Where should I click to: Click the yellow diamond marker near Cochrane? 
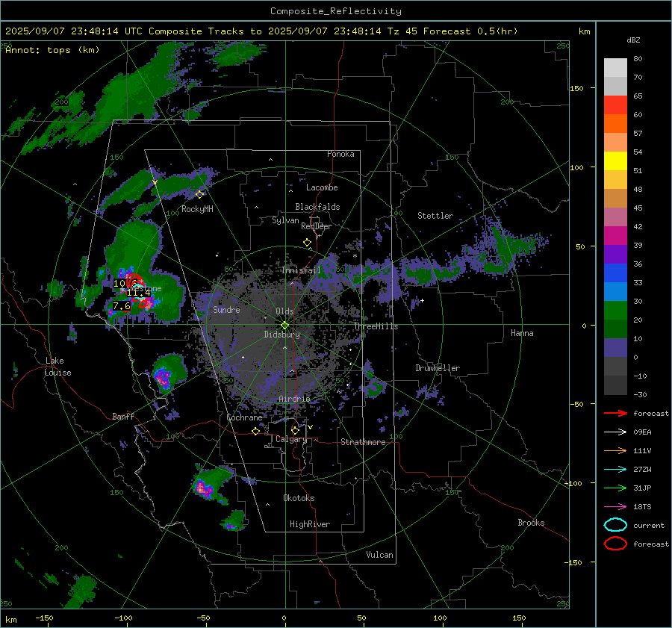256,432
